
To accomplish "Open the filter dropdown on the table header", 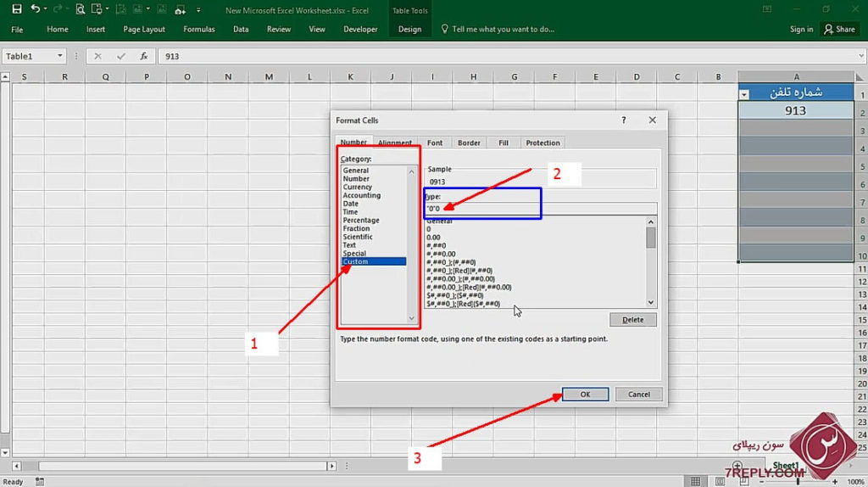I will 744,94.
